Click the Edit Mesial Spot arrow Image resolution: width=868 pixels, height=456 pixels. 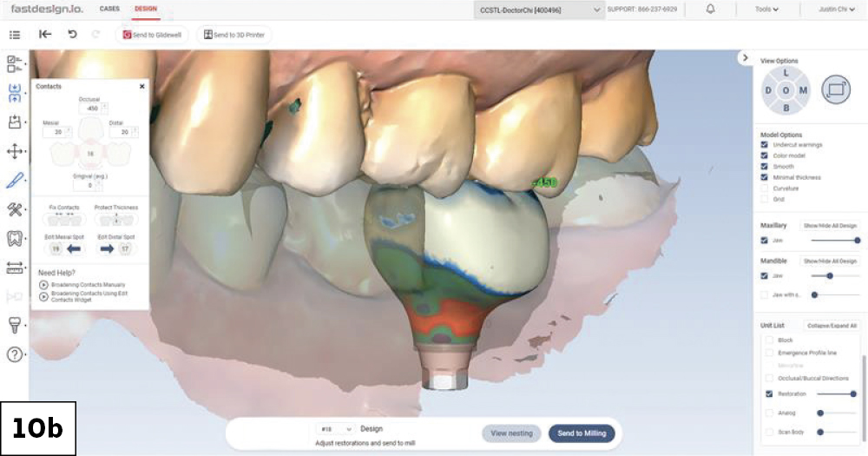coord(74,248)
